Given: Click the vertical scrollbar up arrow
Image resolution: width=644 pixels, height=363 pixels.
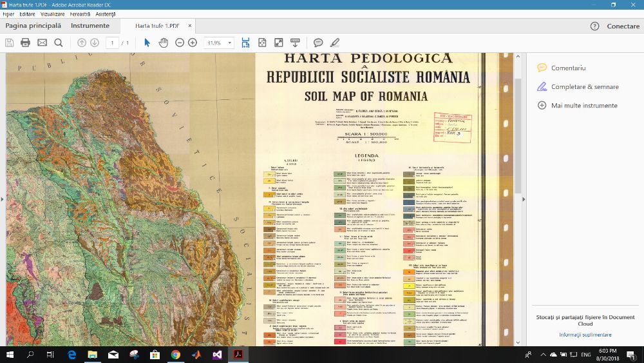Looking at the screenshot, I should point(518,56).
